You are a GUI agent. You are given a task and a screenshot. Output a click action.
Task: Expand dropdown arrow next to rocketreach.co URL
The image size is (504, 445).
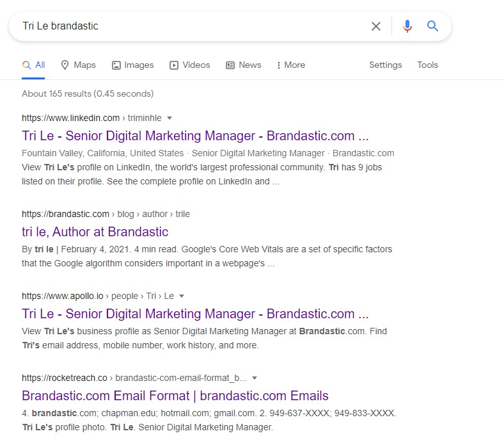(x=255, y=378)
